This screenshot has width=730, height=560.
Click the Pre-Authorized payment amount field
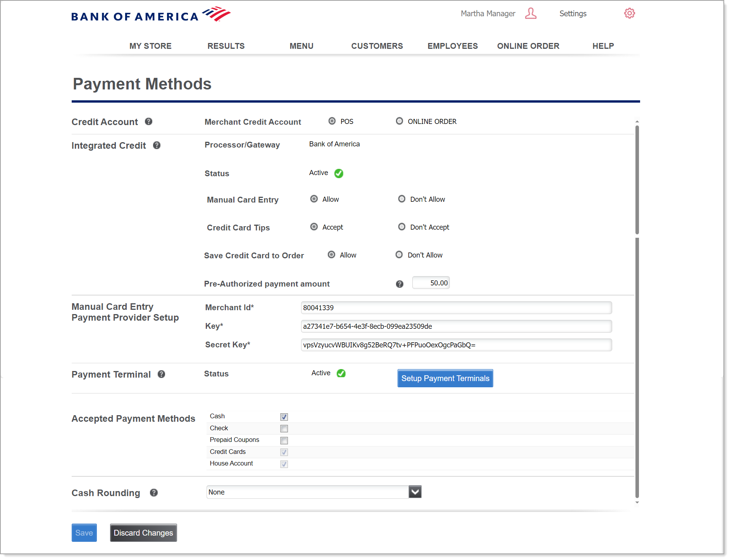(x=431, y=283)
